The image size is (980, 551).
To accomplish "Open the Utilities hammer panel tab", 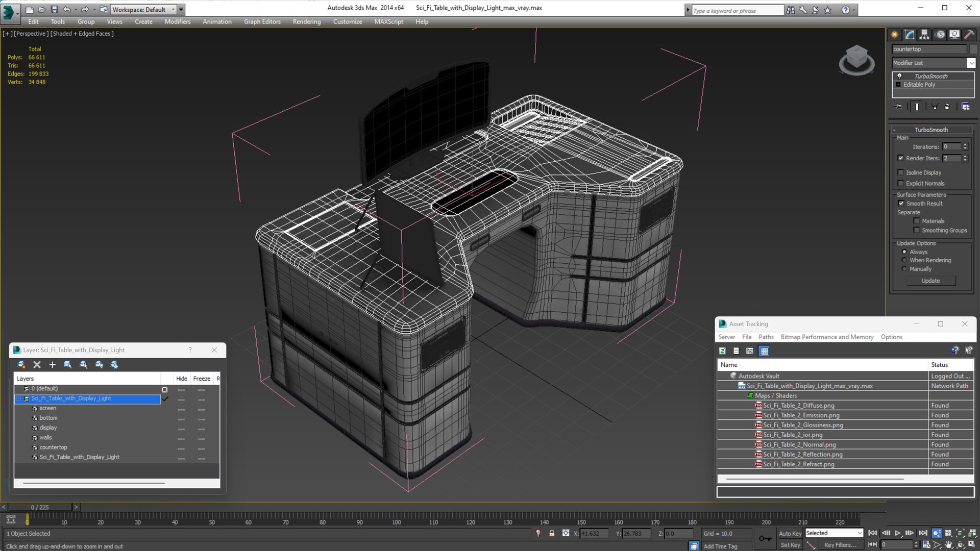I will pyautogui.click(x=969, y=35).
